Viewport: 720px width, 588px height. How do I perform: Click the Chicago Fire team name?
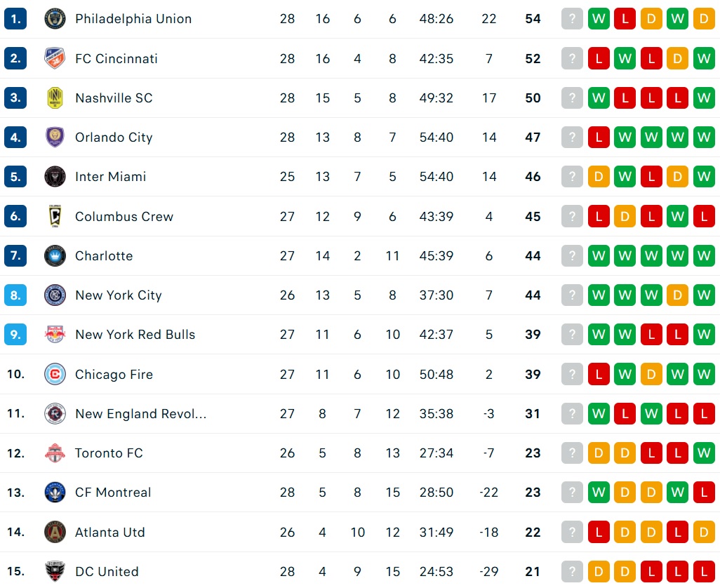point(114,375)
